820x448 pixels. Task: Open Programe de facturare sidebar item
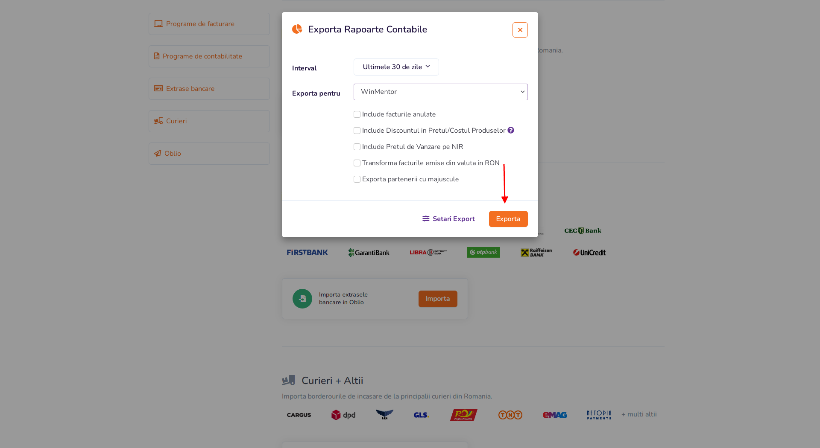209,24
